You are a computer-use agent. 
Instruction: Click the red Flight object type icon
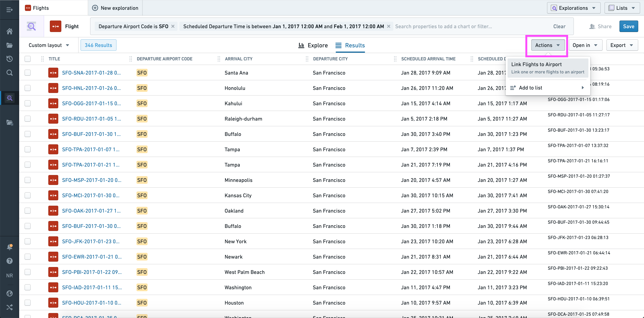click(x=56, y=26)
